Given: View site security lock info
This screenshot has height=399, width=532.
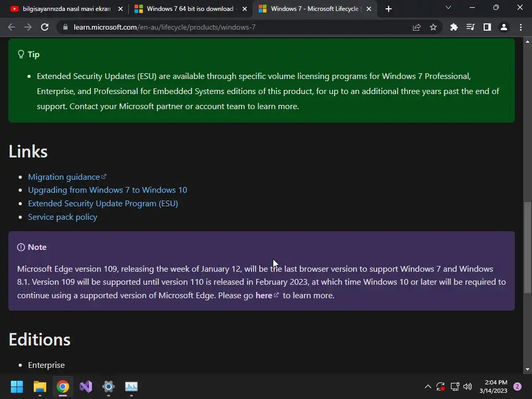Looking at the screenshot, I should tap(65, 27).
